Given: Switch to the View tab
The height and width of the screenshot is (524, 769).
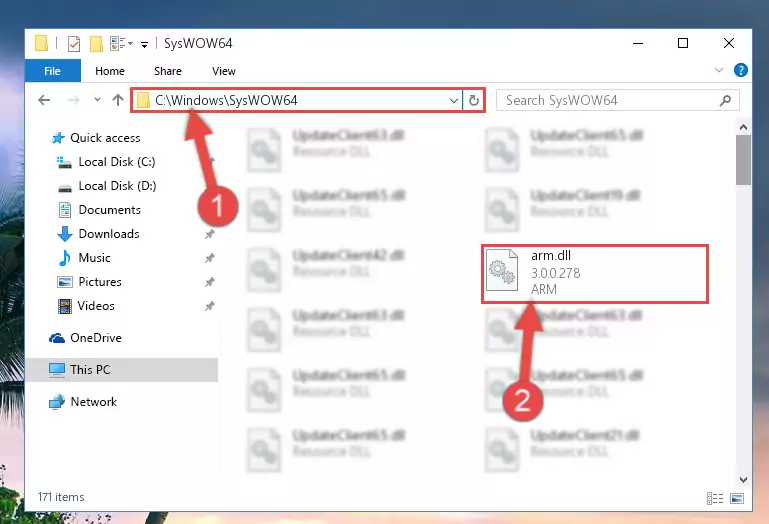Looking at the screenshot, I should point(224,71).
